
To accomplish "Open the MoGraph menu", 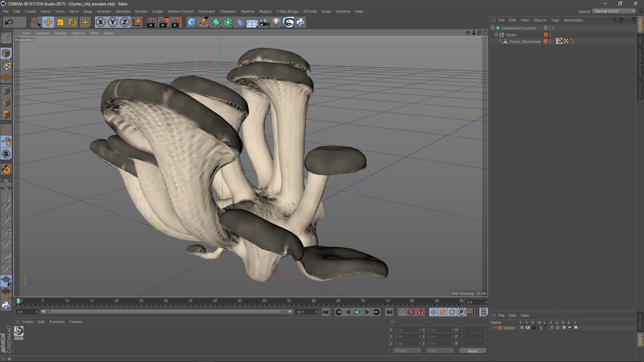I will point(207,11).
